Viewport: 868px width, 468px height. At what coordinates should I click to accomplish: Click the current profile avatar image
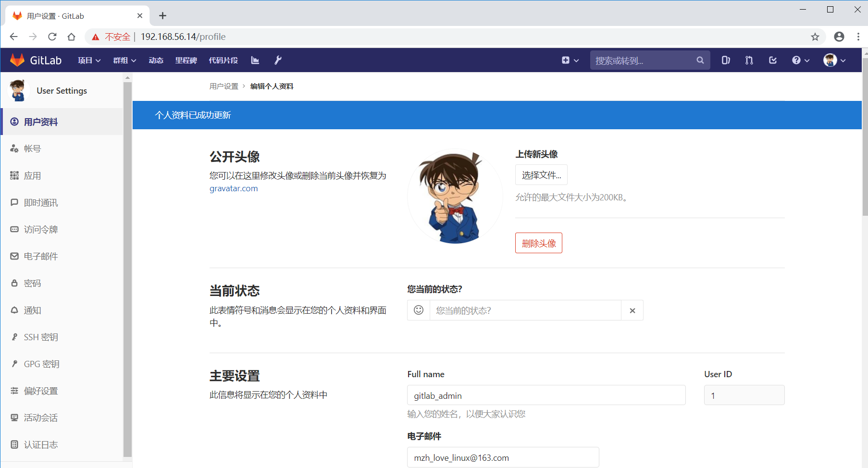click(455, 197)
